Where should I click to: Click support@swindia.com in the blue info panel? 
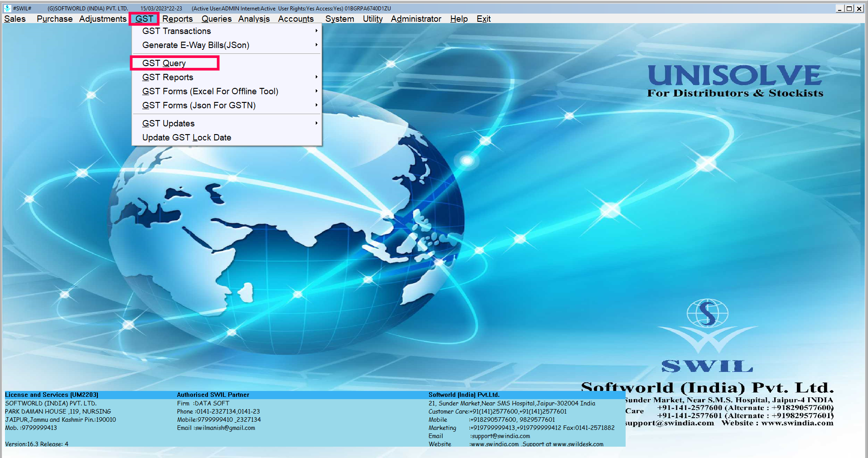(501, 436)
